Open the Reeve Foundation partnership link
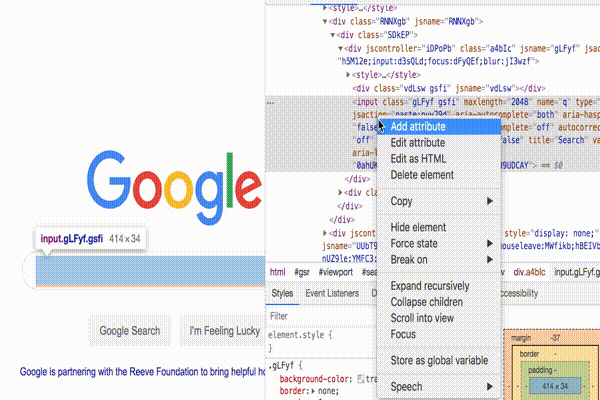This screenshot has width=600, height=400. (x=142, y=372)
